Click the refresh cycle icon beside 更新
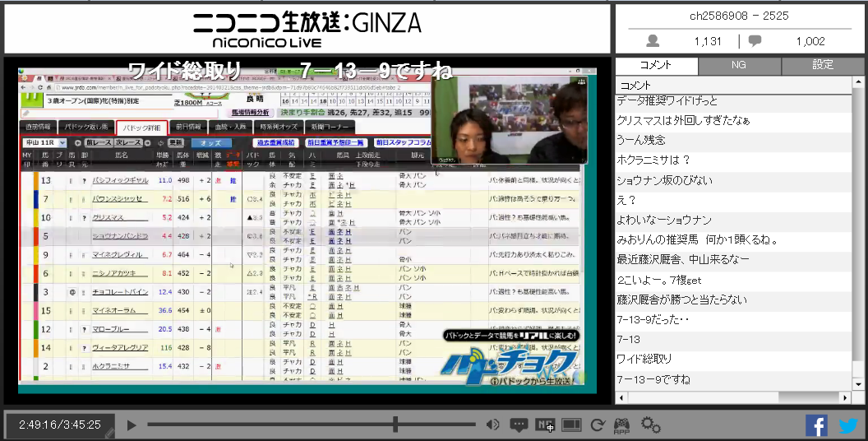 [x=161, y=143]
